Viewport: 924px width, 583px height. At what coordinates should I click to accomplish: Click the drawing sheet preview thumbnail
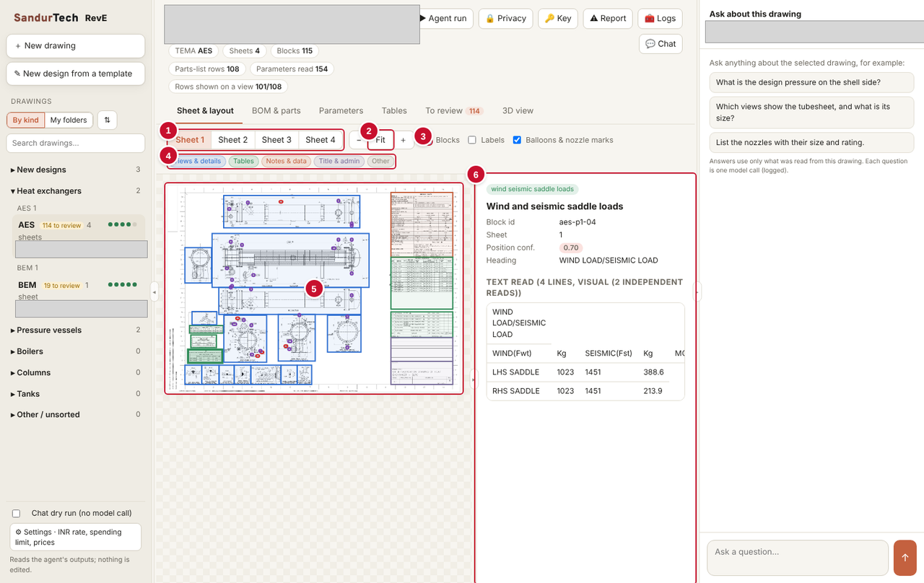(314, 288)
